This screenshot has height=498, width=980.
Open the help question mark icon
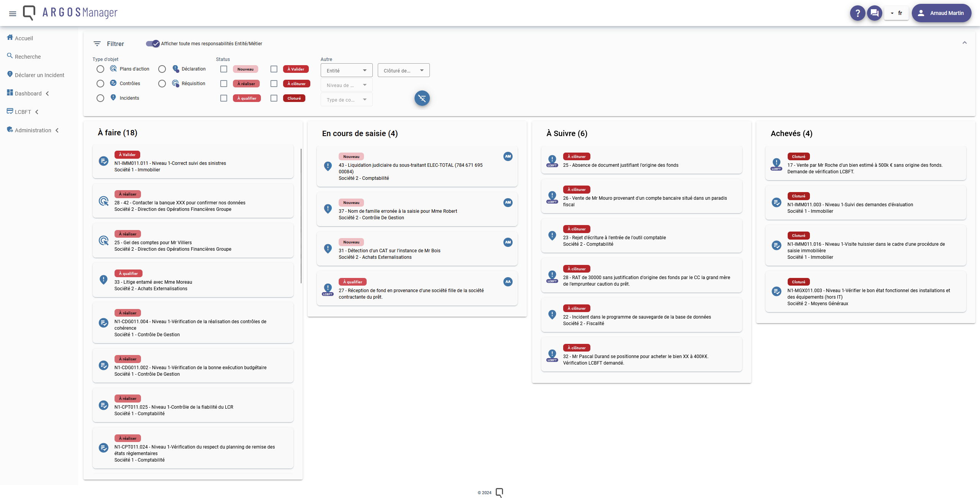click(x=857, y=13)
